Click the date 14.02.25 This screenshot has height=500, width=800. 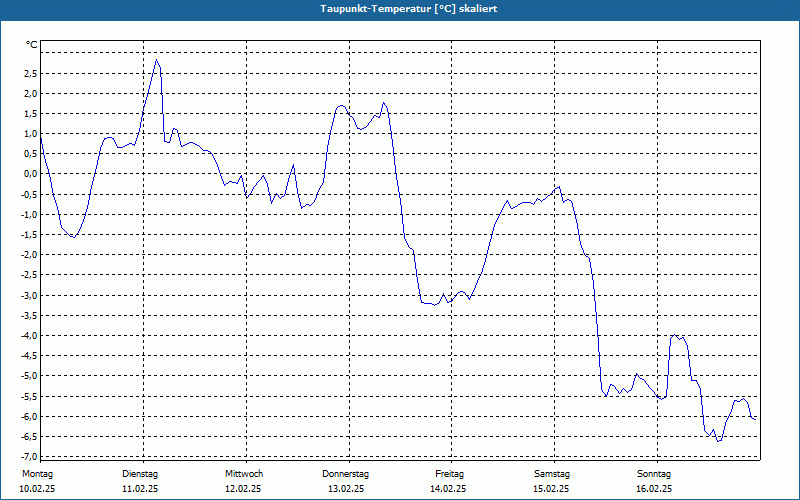click(448, 489)
